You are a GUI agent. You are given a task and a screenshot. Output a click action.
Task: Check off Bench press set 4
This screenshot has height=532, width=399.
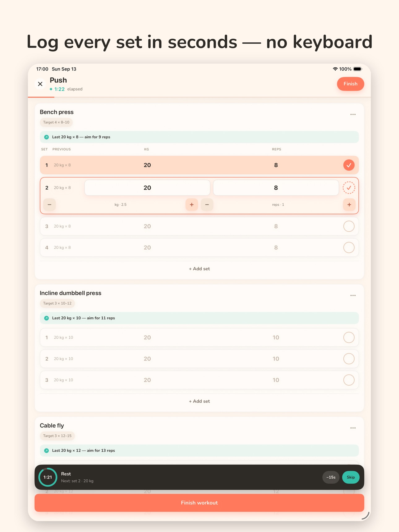pos(349,247)
